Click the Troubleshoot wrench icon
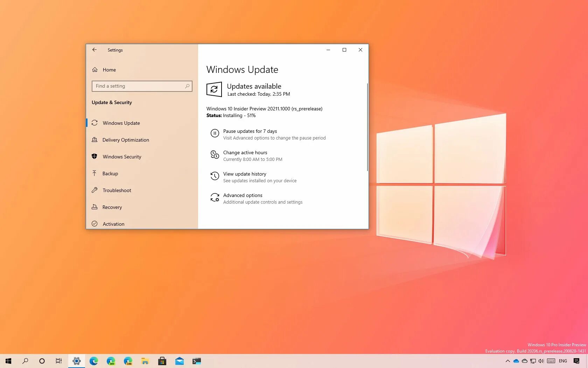The width and height of the screenshot is (588, 368). tap(94, 190)
